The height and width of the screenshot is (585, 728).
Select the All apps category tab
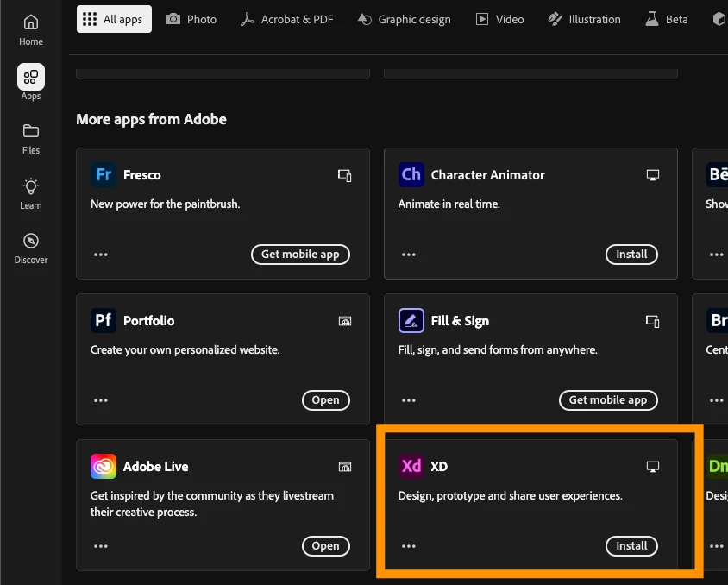pos(114,19)
